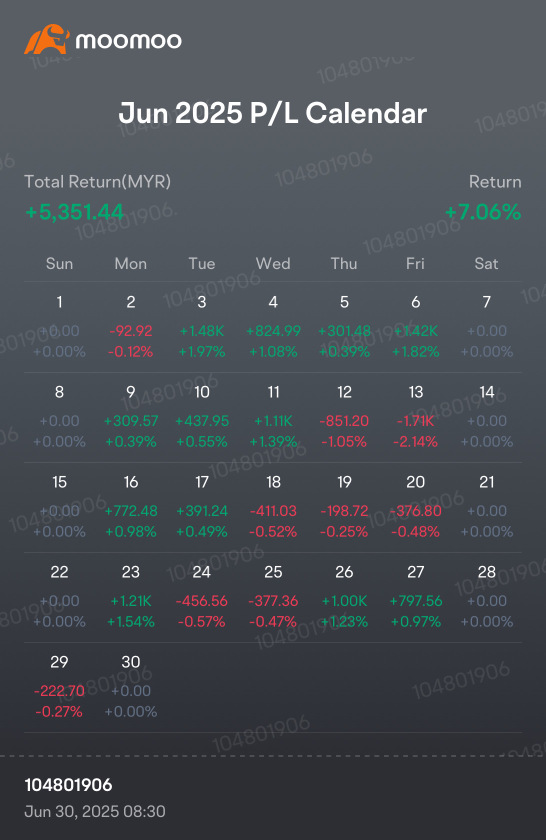Tap June 11 day with +1.11K gain
The image size is (546, 840).
(273, 417)
